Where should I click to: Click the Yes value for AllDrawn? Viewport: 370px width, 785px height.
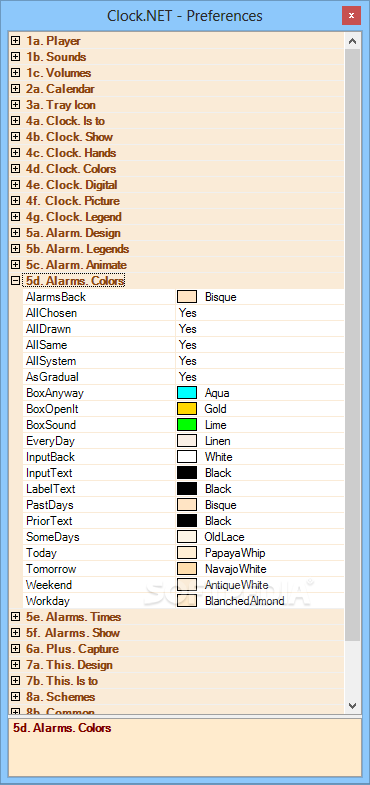point(188,329)
